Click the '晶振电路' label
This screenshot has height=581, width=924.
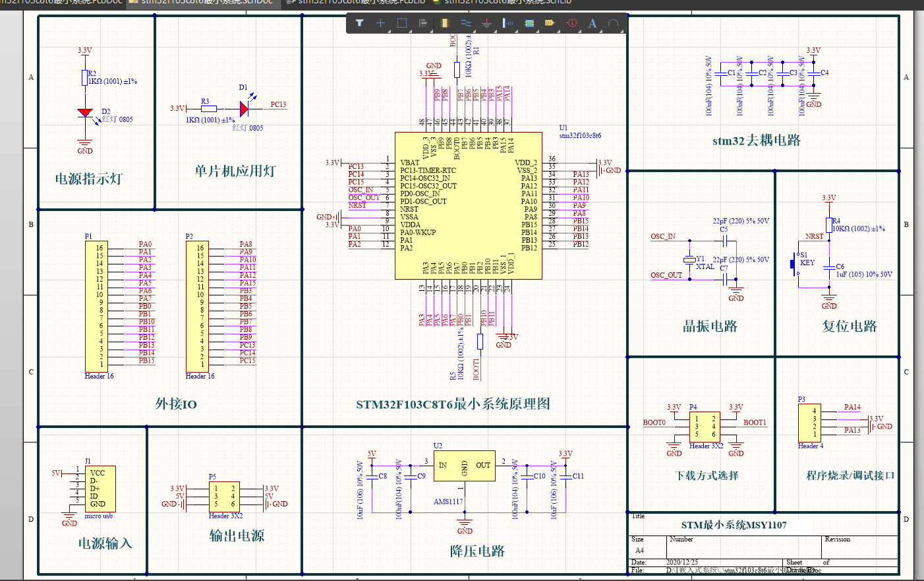pos(710,326)
